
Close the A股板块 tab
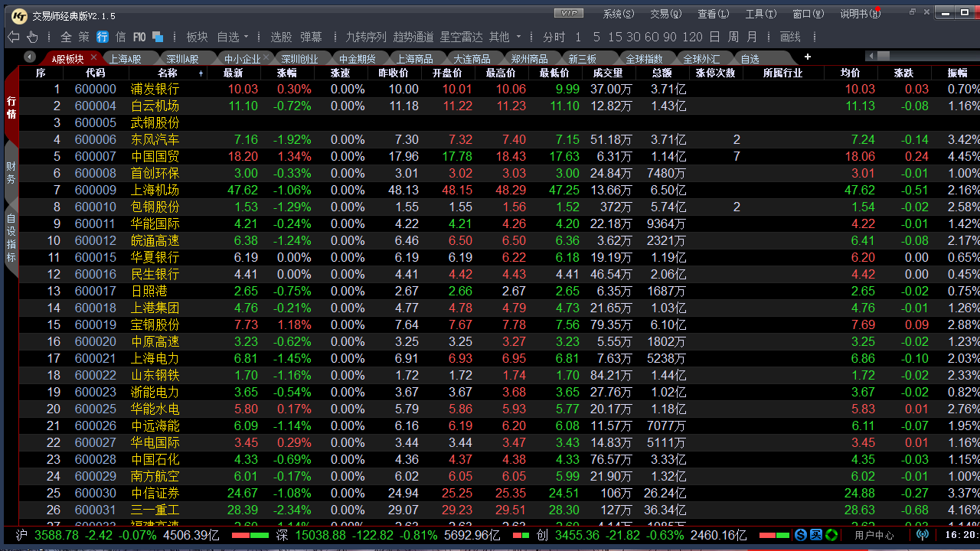pos(93,57)
